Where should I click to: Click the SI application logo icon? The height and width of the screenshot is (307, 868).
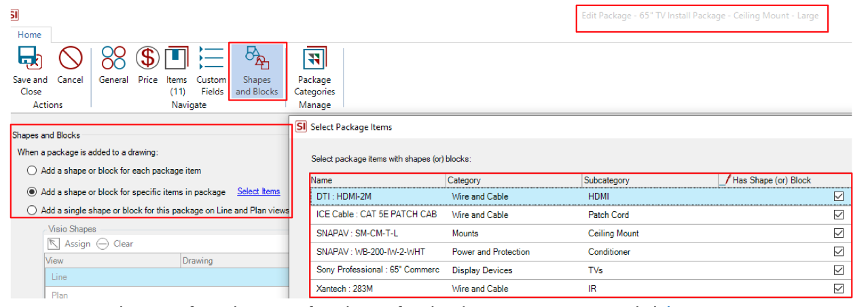14,14
